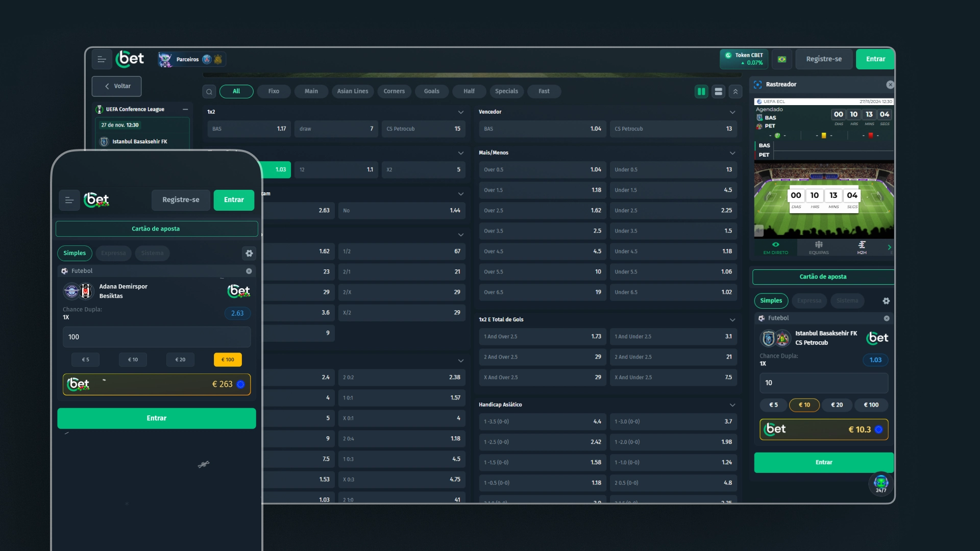Screen dimensions: 980x551
Task: Collapse the Vencedor market section
Action: pyautogui.click(x=732, y=112)
